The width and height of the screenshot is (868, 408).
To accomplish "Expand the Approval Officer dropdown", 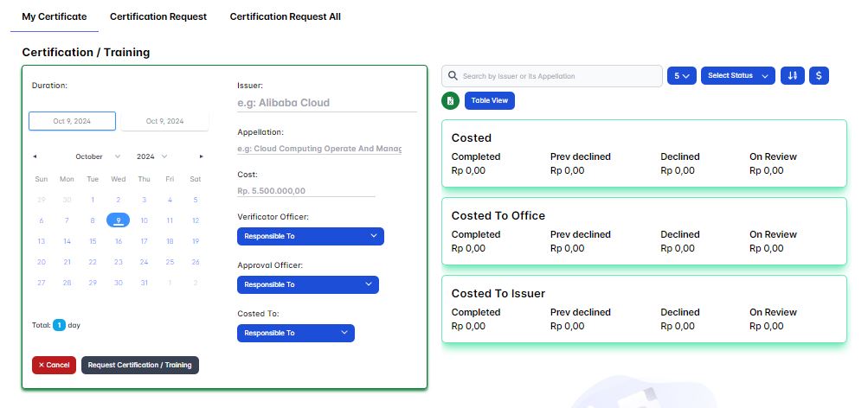I will click(x=307, y=284).
